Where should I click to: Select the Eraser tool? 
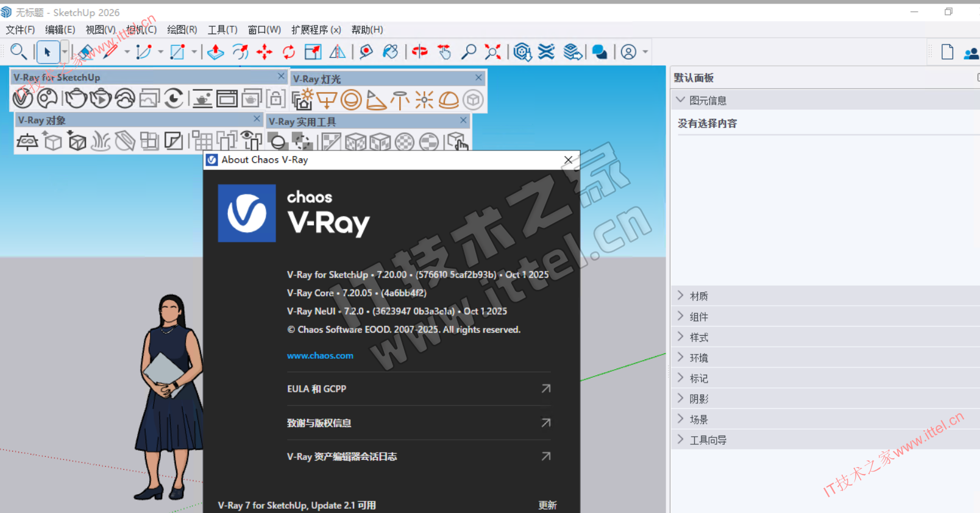(85, 52)
